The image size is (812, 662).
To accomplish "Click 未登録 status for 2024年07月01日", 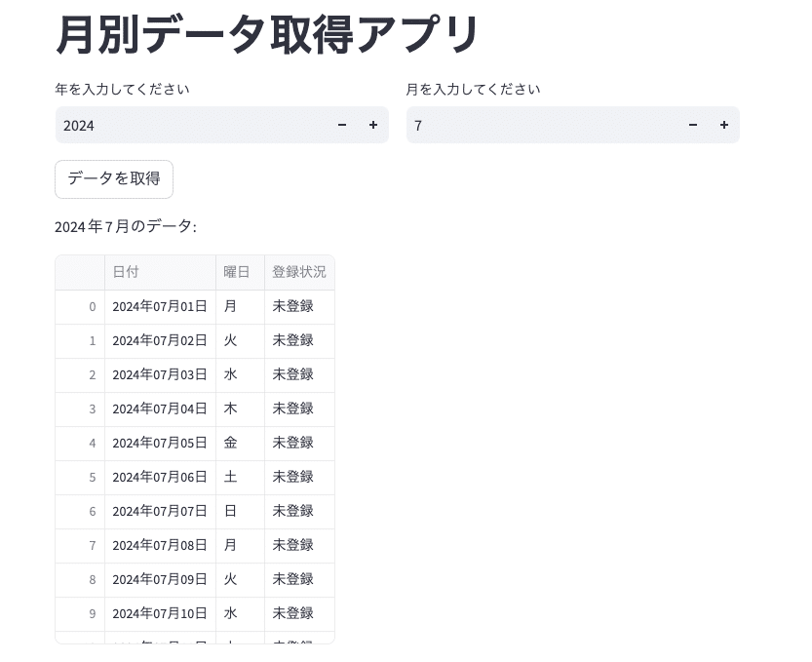I will [299, 307].
